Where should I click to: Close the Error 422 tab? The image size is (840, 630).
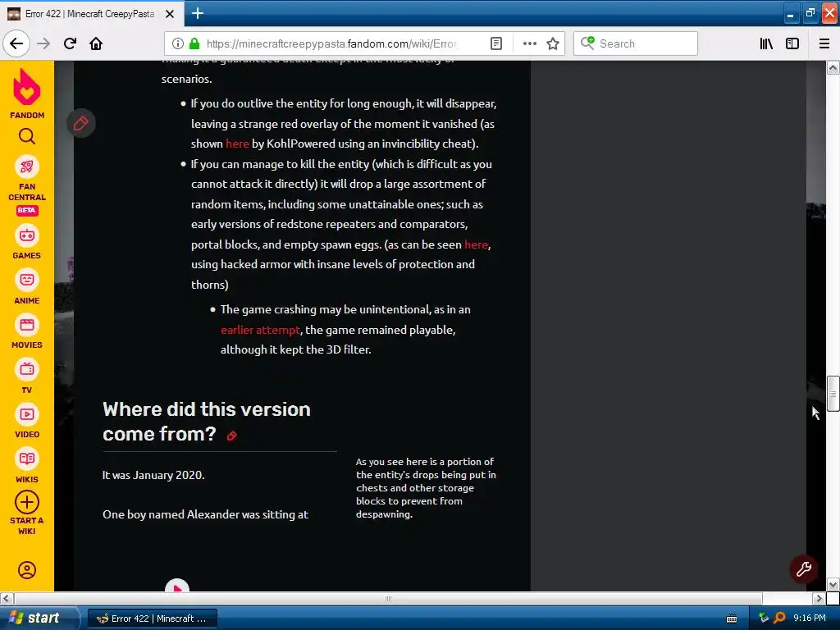pos(169,14)
